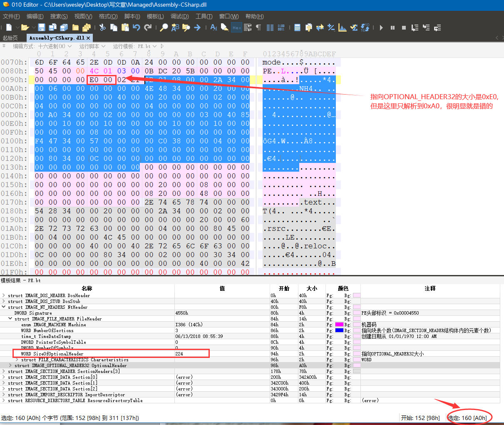Expand struct IMAGE_IMPORT_DESCRIPTOR ImportDescriptor
The height and width of the screenshot is (425, 504).
4,395
